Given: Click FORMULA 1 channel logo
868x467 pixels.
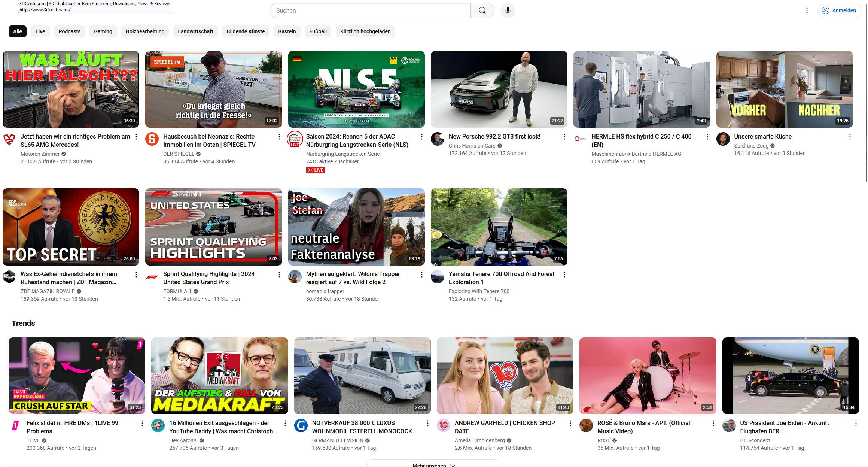Looking at the screenshot, I should point(152,277).
